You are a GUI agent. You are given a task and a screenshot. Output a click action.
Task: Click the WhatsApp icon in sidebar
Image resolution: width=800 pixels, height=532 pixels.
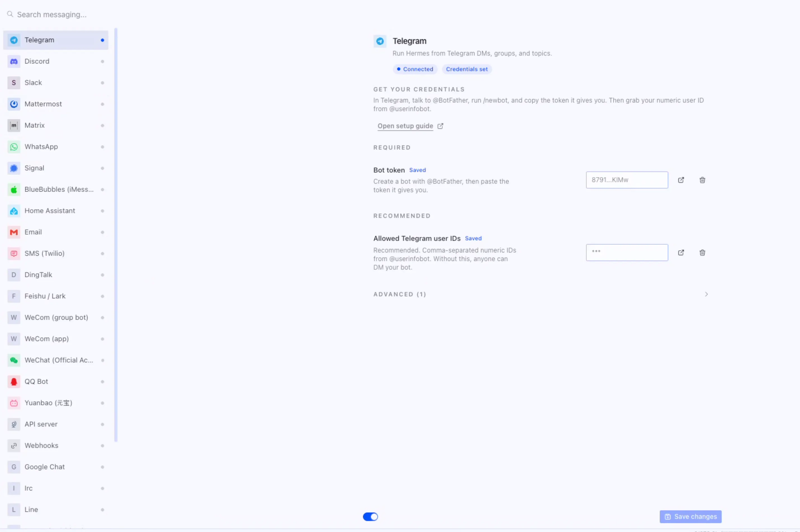click(x=14, y=147)
